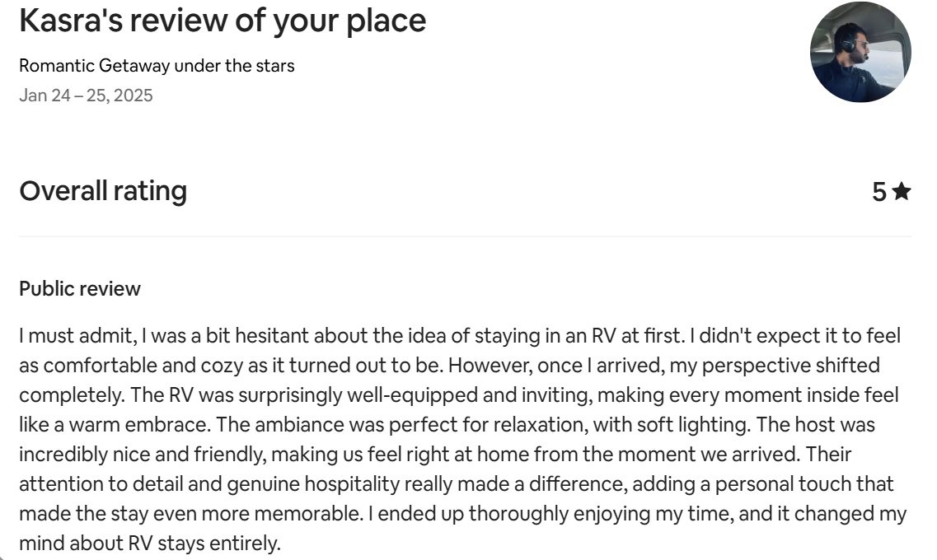
Task: Open the "Romantic Getaway under the stars" listing name
Action: [x=157, y=65]
